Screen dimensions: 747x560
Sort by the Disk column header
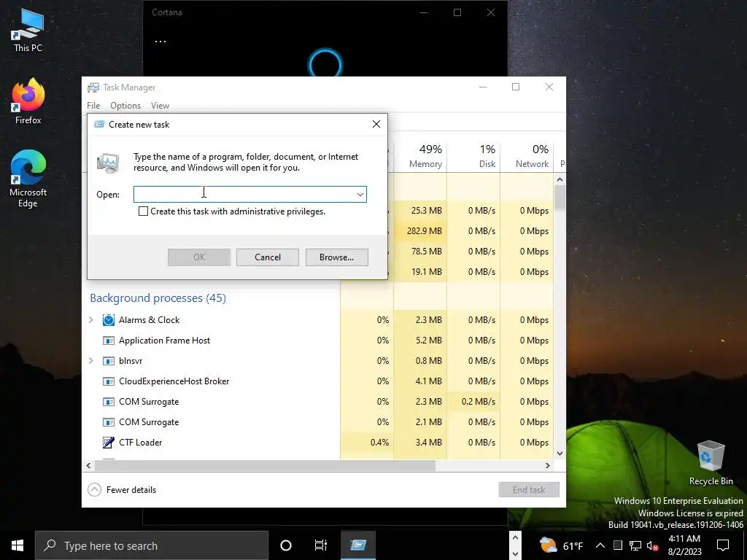click(x=474, y=156)
